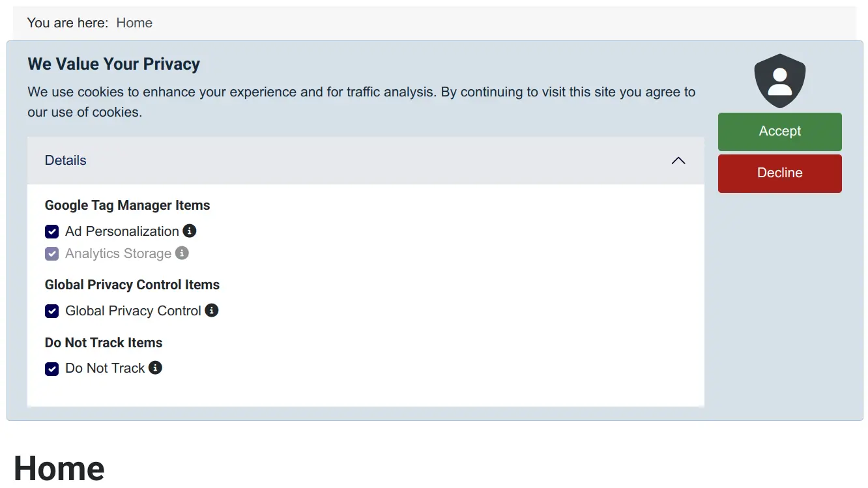Open the Do Not Track info icon
Viewport: 868px width, 488px height.
click(x=155, y=367)
